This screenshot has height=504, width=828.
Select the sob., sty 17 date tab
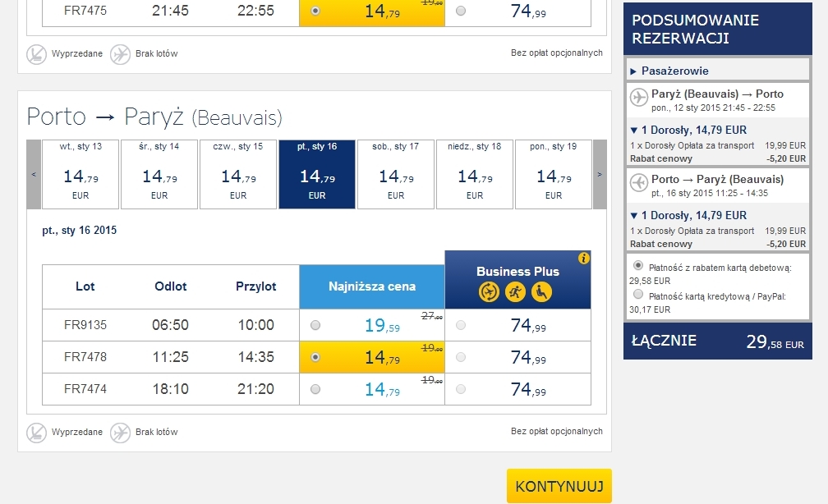[396, 174]
